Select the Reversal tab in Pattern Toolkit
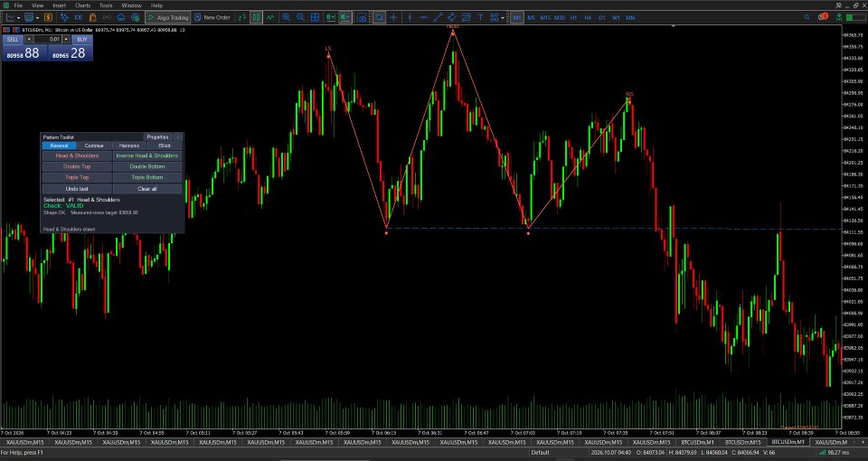Screen dimensions: 868x461 click(60, 146)
